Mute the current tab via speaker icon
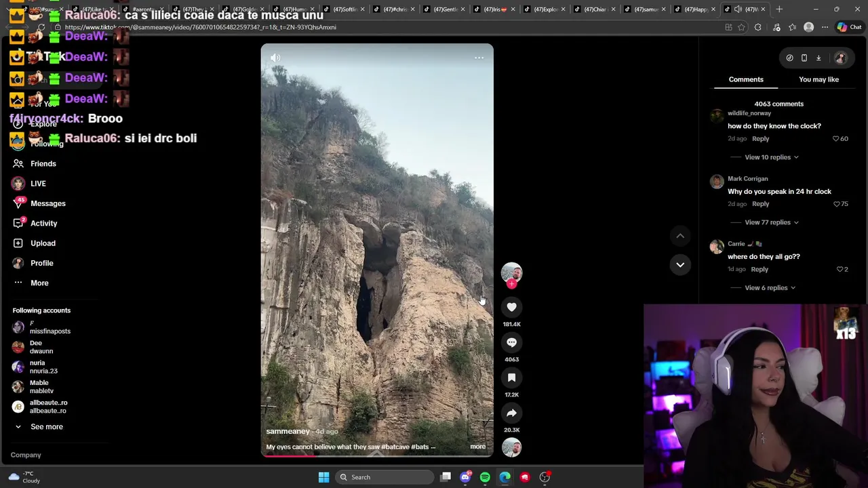The height and width of the screenshot is (488, 868). pos(738,9)
